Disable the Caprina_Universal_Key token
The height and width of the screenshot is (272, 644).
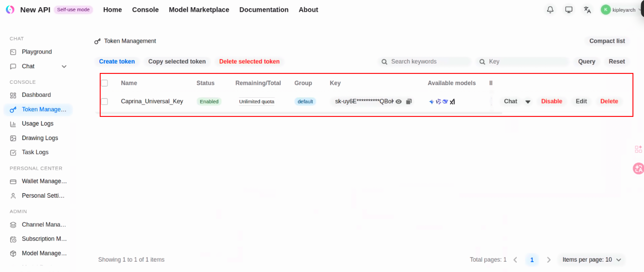551,101
